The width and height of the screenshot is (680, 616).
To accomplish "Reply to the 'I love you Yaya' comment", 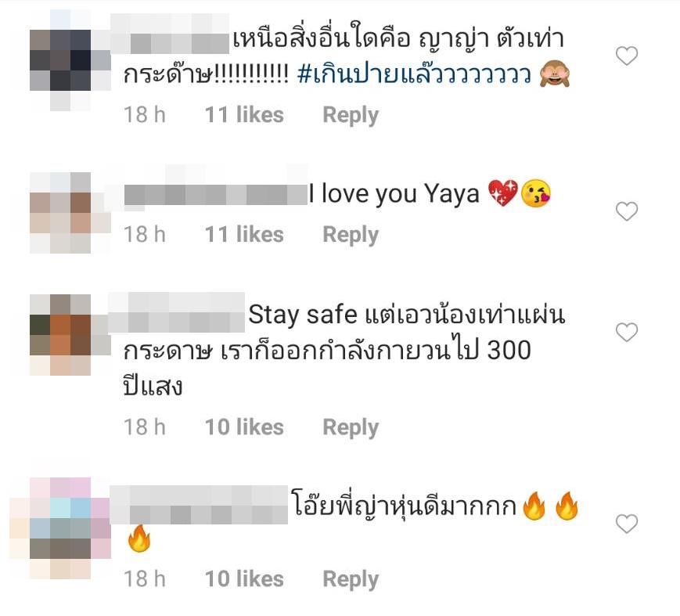I will (351, 235).
